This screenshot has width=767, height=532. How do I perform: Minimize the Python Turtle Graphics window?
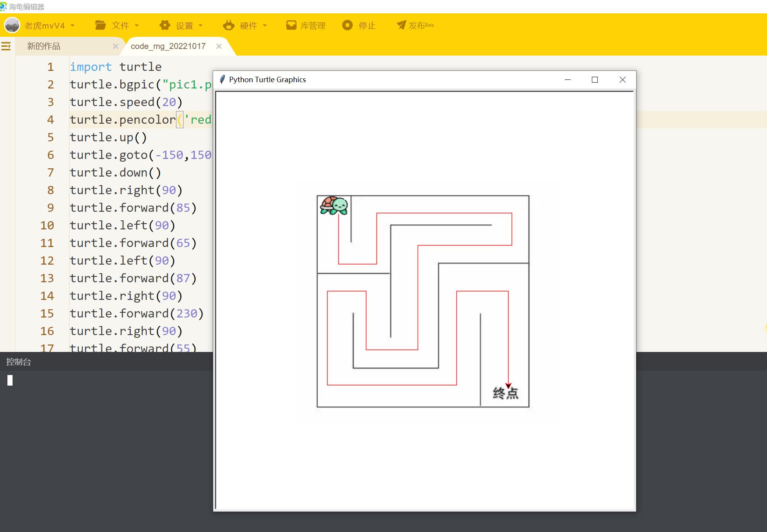pyautogui.click(x=568, y=79)
